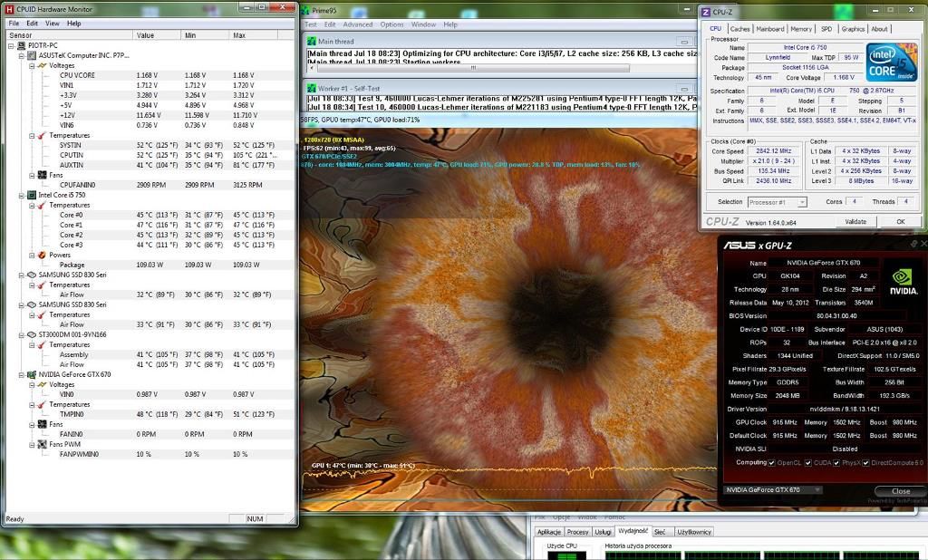Click OK button in CPU-Z
928x560 pixels.
(x=900, y=221)
